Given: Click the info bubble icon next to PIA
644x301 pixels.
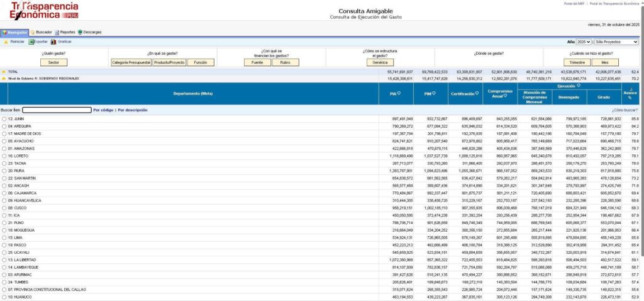Looking at the screenshot, I should click(399, 93).
